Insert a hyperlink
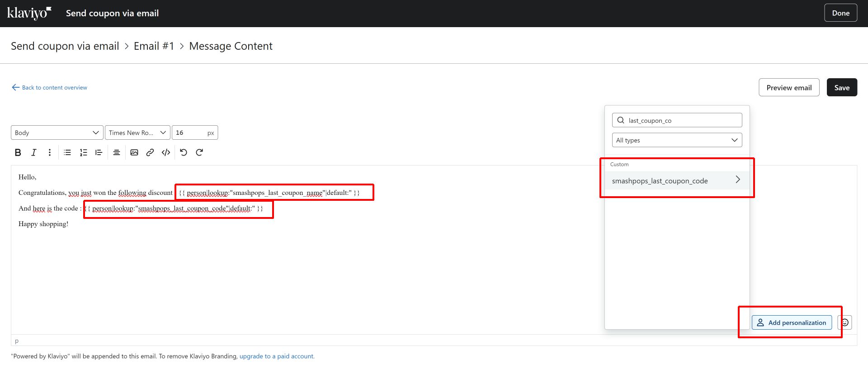 (150, 152)
